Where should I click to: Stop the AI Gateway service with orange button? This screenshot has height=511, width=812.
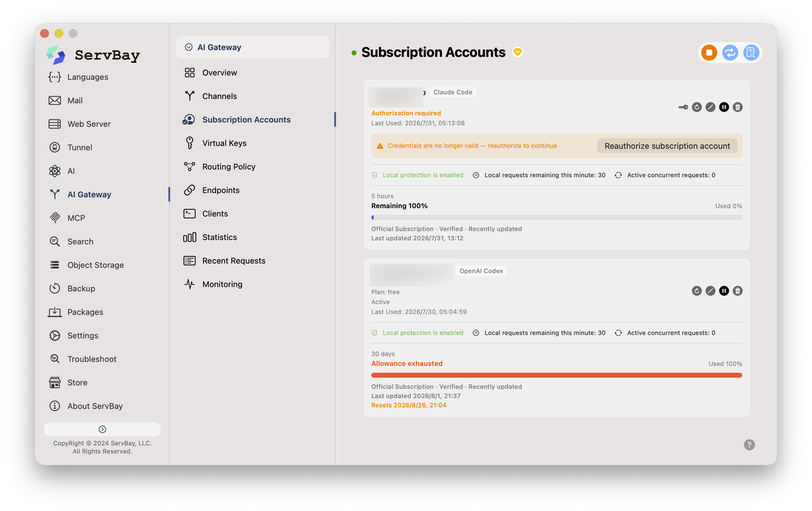click(x=709, y=53)
